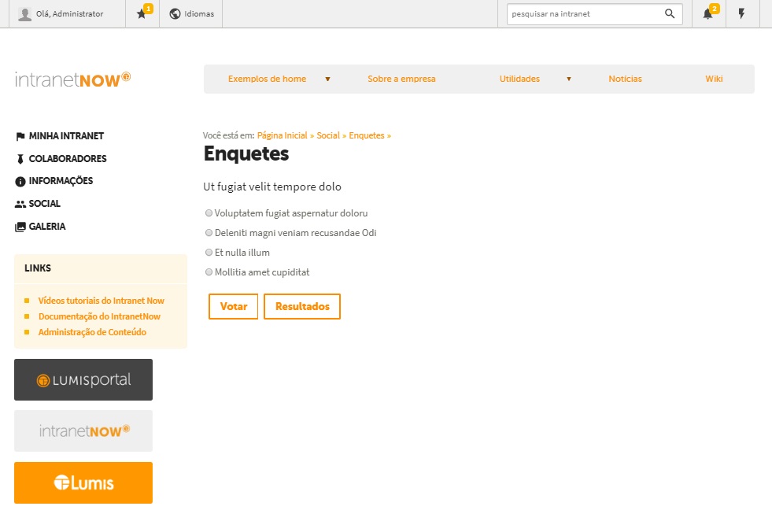Open the SOCIAL sidebar section
772x532 pixels.
coord(44,204)
